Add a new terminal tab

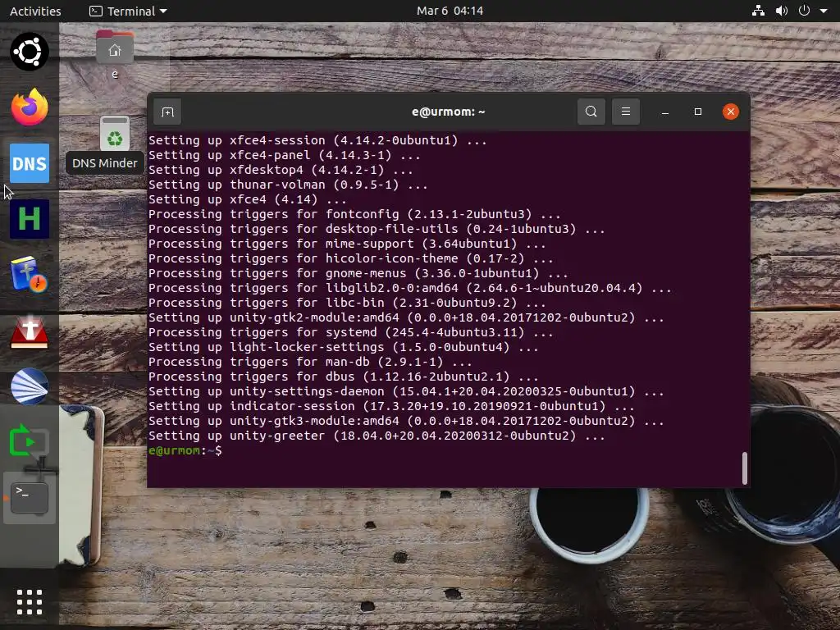pyautogui.click(x=167, y=112)
